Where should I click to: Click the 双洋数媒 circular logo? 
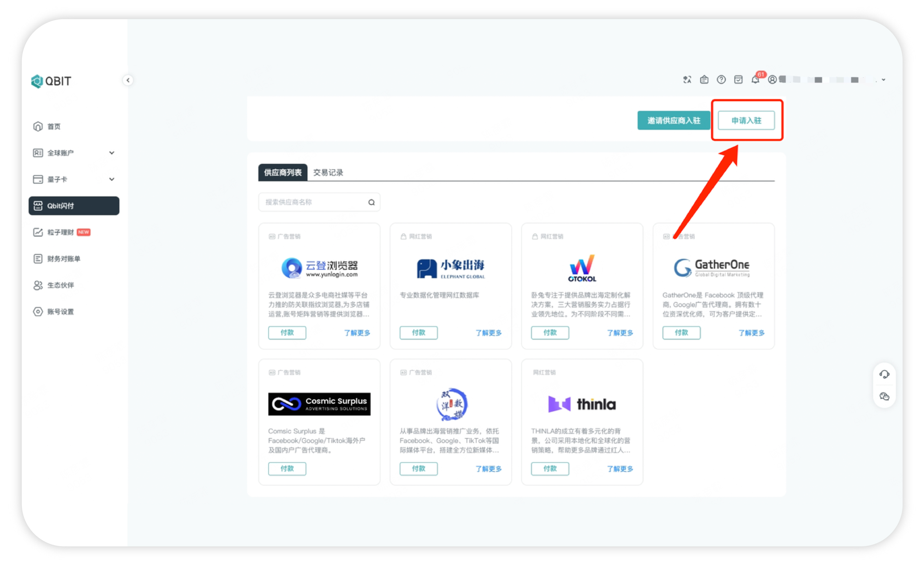pyautogui.click(x=452, y=404)
